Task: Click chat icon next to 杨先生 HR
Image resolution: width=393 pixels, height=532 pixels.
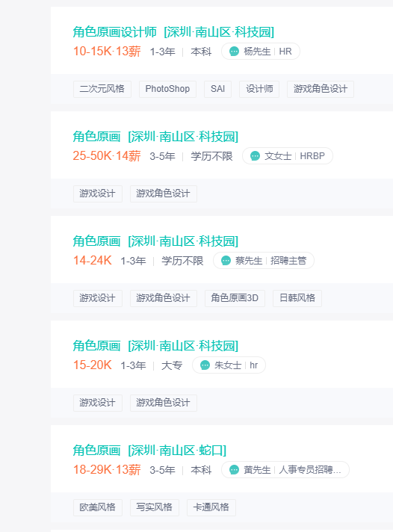Action: [234, 52]
